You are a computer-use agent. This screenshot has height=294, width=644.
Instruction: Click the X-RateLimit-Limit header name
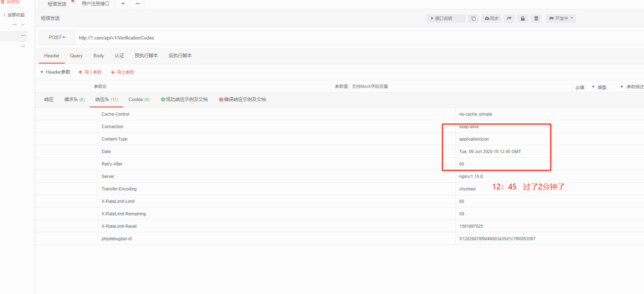(118, 201)
